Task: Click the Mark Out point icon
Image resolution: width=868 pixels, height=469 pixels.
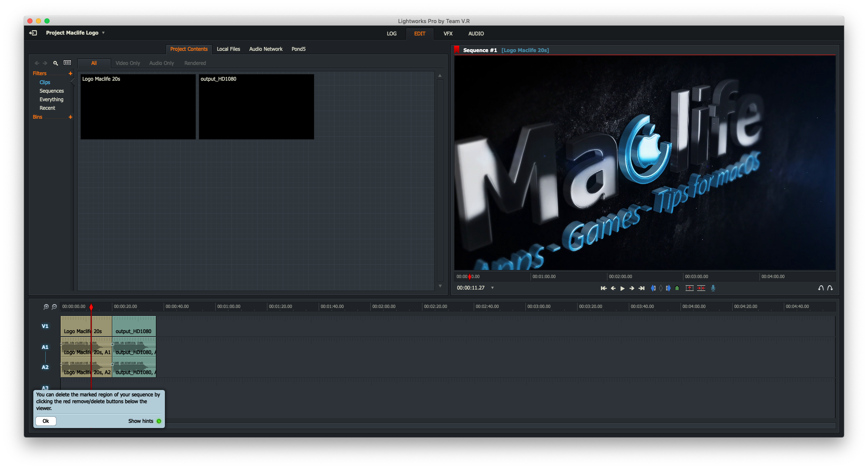Action: 669,288
